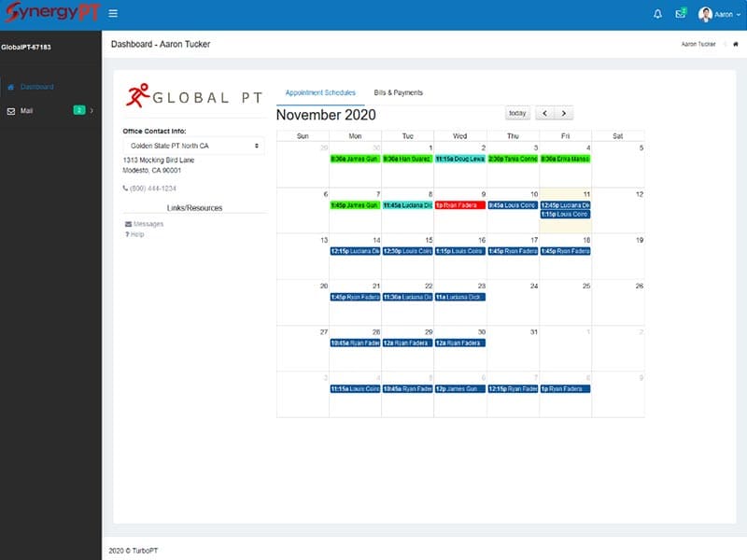Go to previous month with left arrow
Screen dimensions: 747x560
pos(544,113)
